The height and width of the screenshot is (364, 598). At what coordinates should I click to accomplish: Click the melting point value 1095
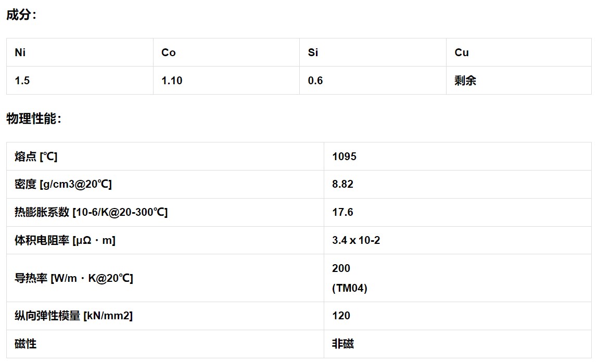tap(344, 157)
